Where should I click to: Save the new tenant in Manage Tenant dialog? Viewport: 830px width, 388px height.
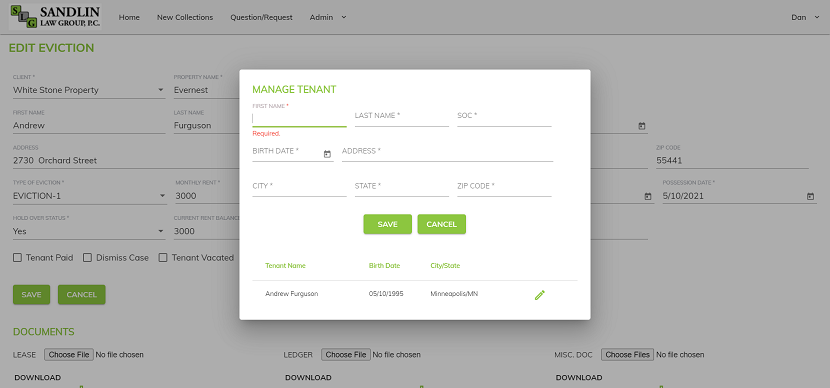pyautogui.click(x=387, y=224)
